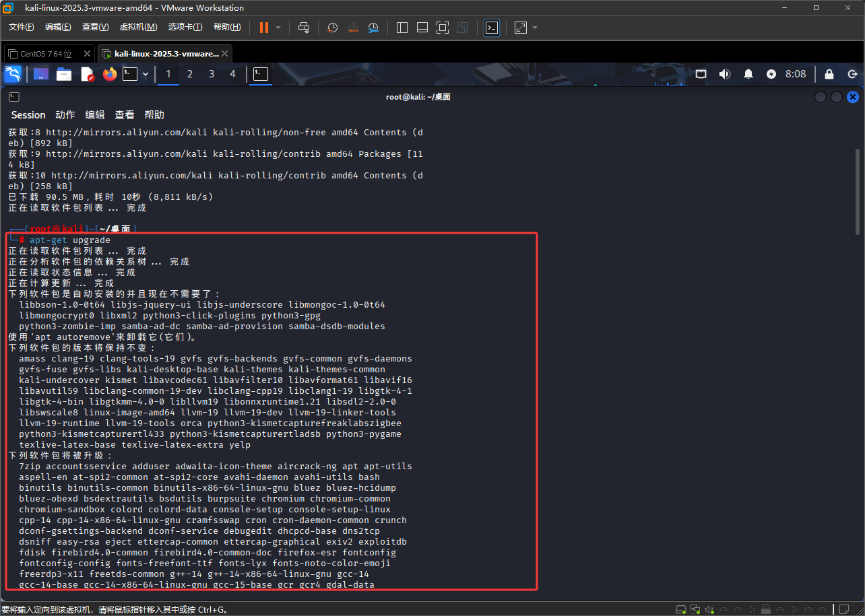Switch to workspace 1
865x616 pixels.
(x=168, y=74)
